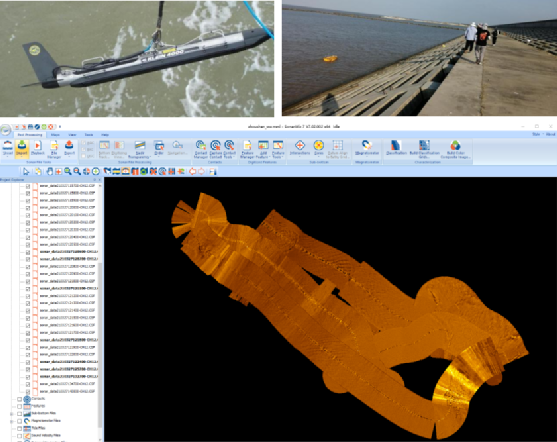
Task: Click the About link
Action: (550, 134)
